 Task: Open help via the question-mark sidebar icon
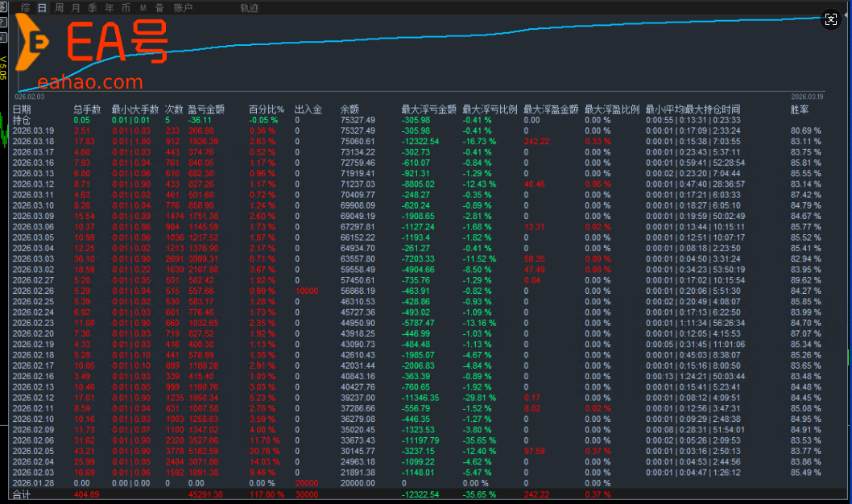(3, 20)
